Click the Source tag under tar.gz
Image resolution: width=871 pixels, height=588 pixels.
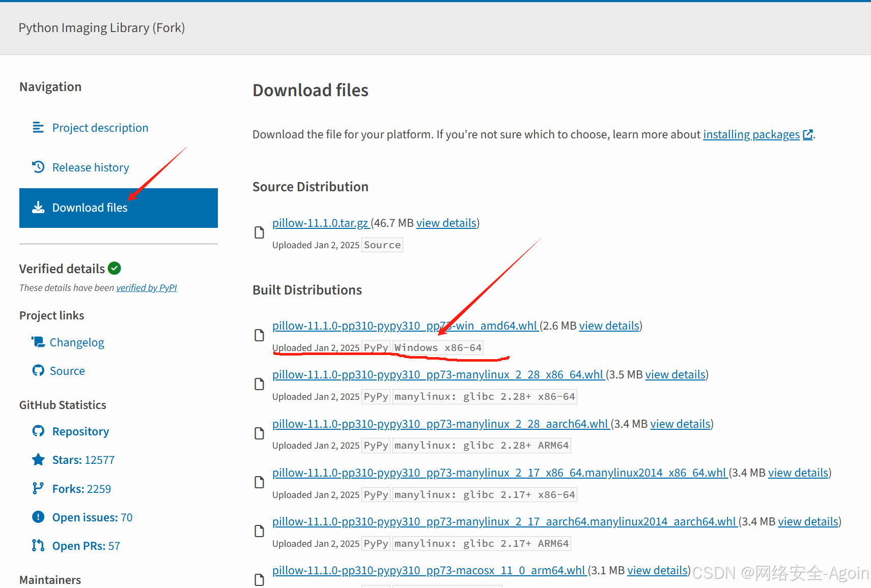382,245
